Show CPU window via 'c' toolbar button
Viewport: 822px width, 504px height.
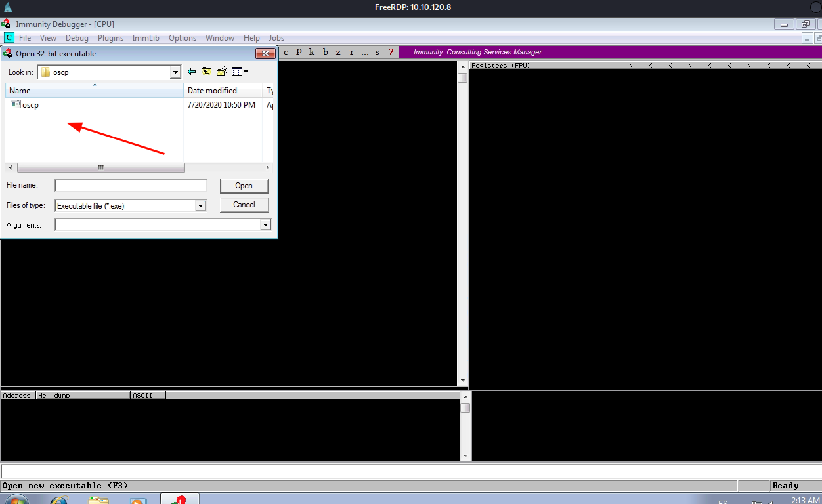(x=286, y=52)
